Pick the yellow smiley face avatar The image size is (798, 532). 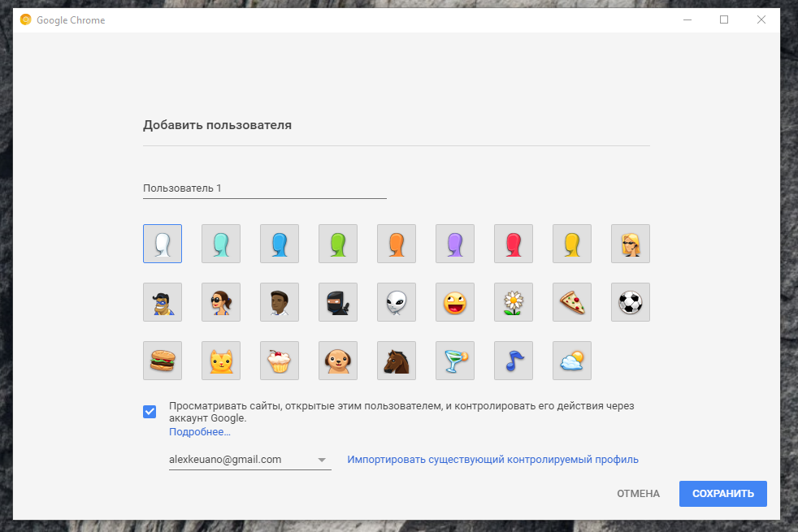tap(455, 302)
